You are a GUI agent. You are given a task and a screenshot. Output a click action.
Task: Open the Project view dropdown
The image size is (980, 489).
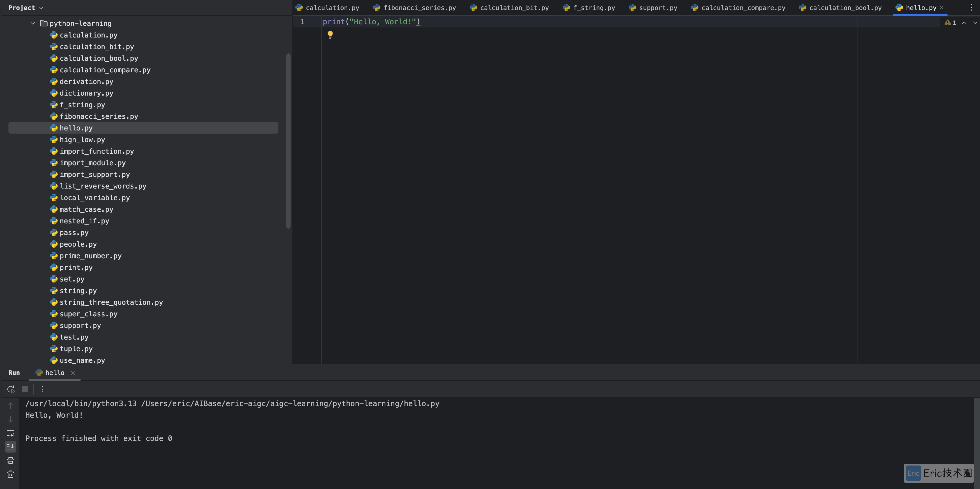tap(26, 8)
